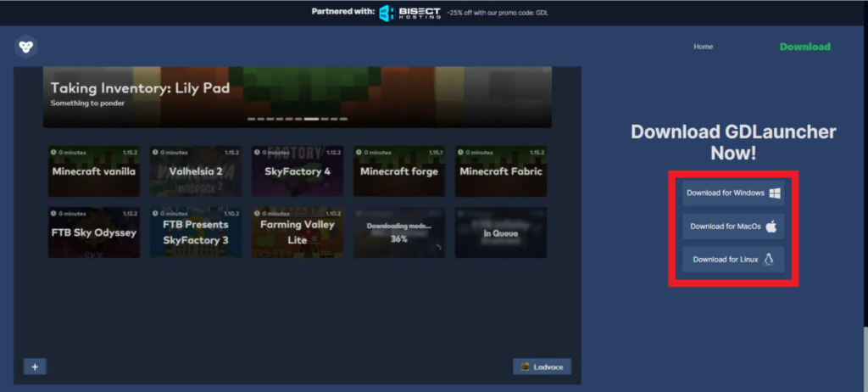Click the Ladvace account avatar icon
The width and height of the screenshot is (868, 392).
coord(526,367)
